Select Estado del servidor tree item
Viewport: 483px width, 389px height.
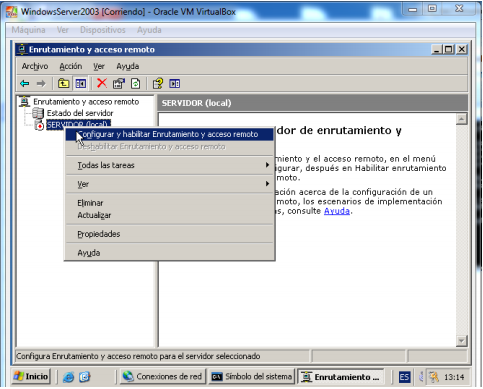point(80,113)
